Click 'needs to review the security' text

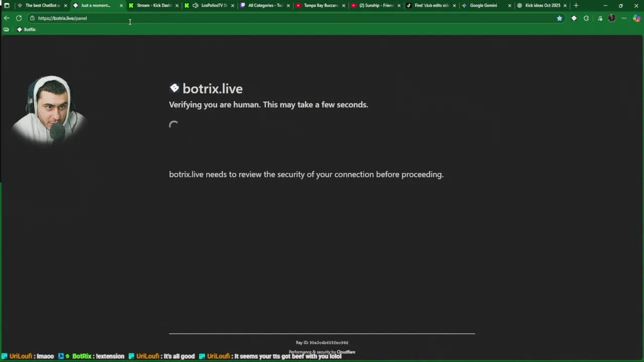(x=306, y=174)
